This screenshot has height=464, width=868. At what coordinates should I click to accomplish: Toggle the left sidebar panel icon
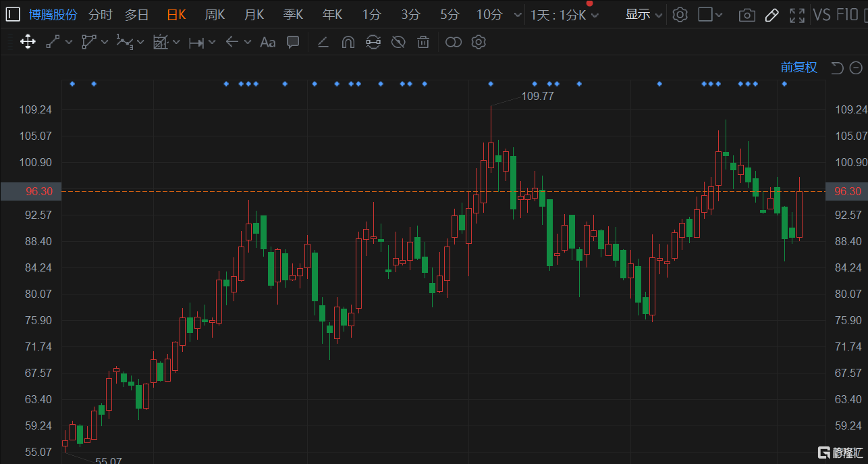point(13,14)
